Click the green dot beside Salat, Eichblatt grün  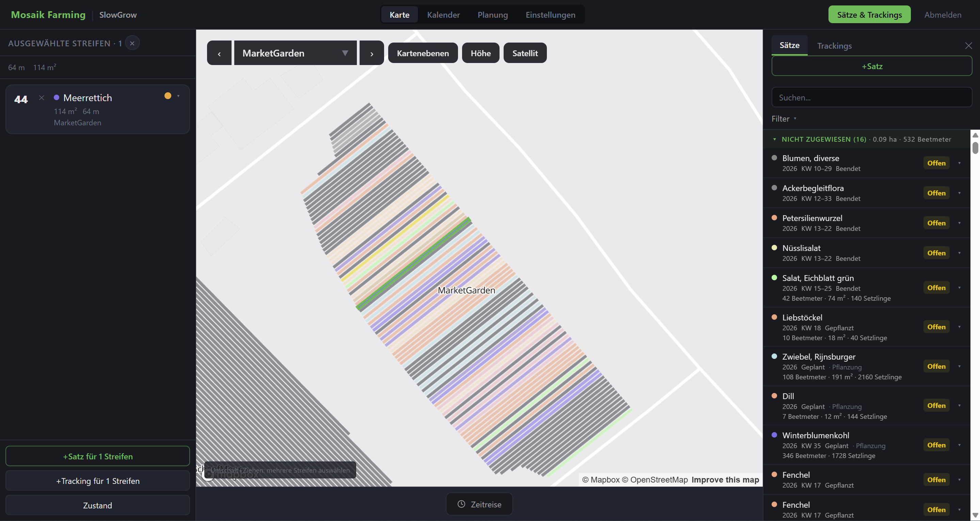(774, 278)
